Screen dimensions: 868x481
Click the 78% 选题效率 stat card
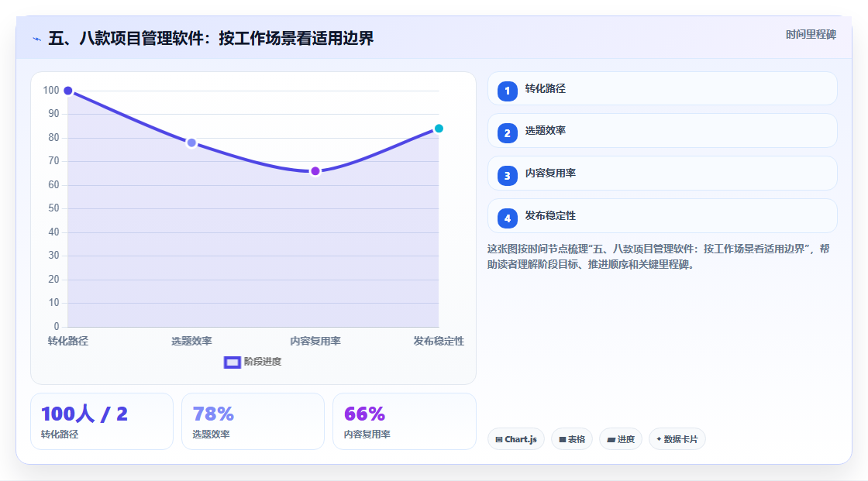[x=253, y=422]
